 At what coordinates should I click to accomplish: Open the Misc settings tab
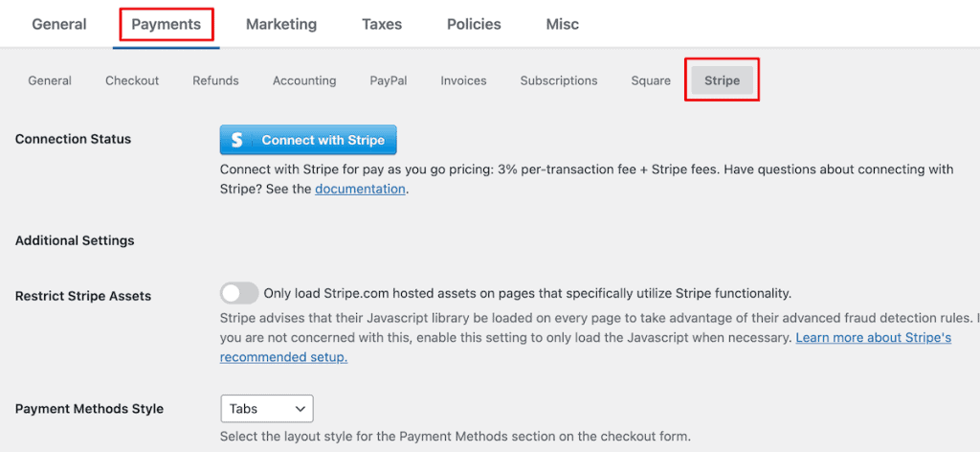point(563,24)
